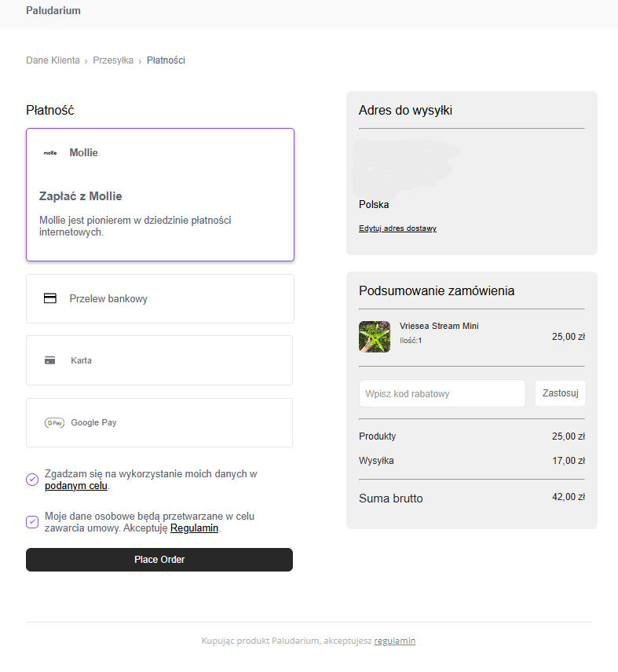Open the Vriesea Stream Mini product thumbnail
The image size is (618, 672).
pos(375,337)
